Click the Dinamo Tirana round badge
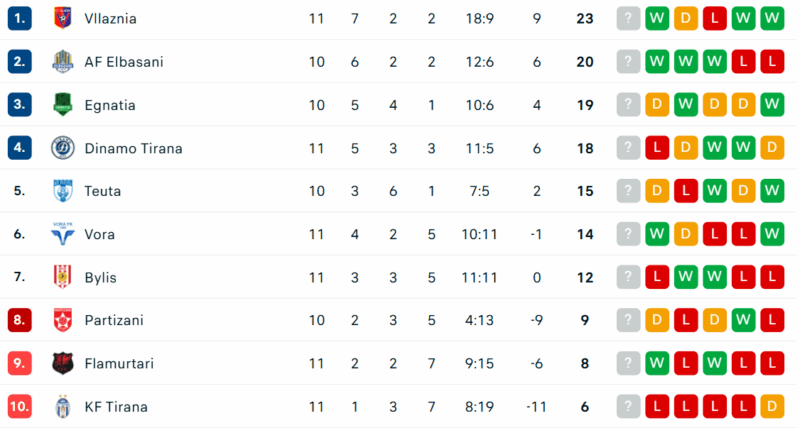800x428 pixels. click(63, 148)
